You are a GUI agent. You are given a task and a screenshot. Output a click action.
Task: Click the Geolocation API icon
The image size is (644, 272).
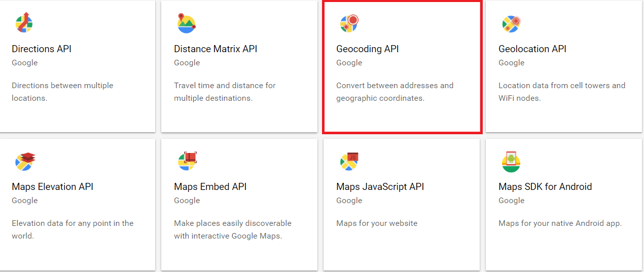[x=511, y=23]
